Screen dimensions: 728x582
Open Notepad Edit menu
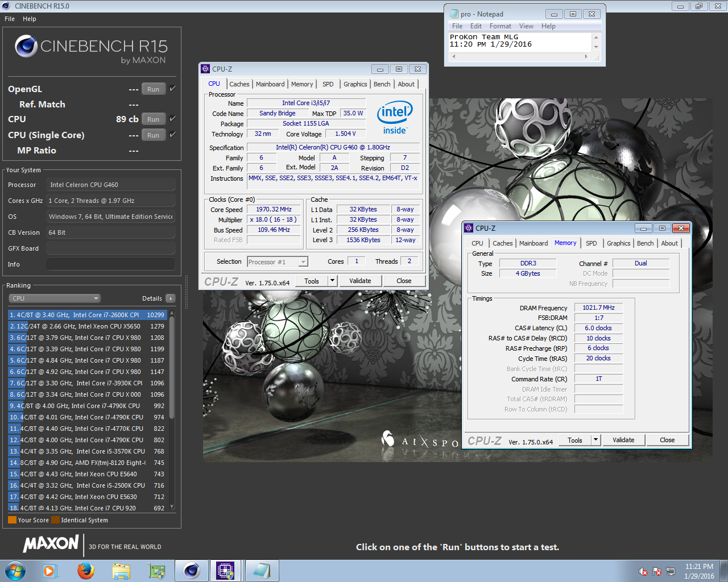(x=476, y=26)
